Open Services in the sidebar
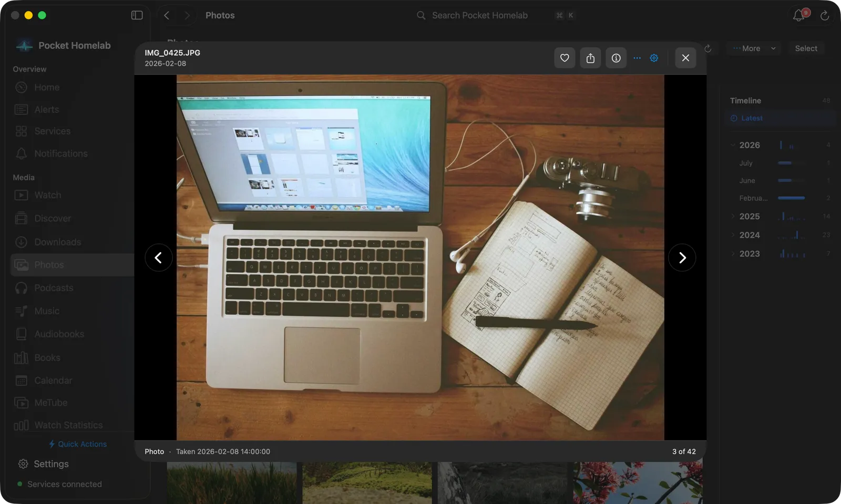Viewport: 841px width, 504px height. pos(73,131)
